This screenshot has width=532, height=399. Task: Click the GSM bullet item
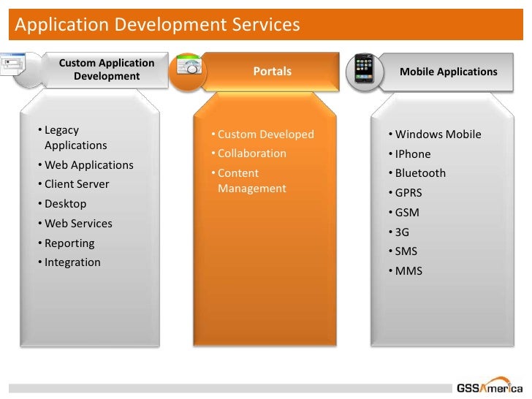click(403, 213)
